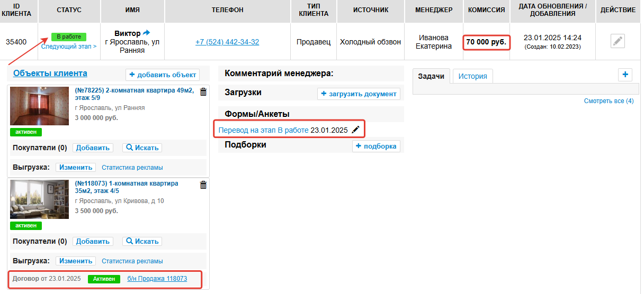
Task: Click Изменить under the first object's Выгрузка
Action: pos(76,168)
